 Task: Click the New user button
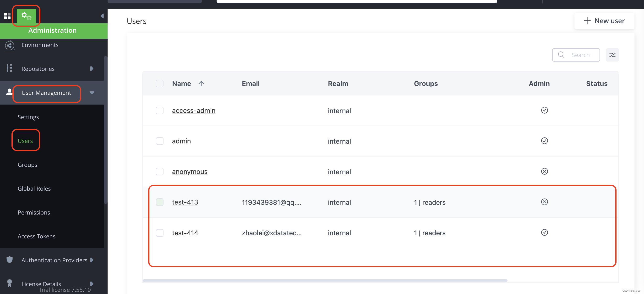[604, 21]
